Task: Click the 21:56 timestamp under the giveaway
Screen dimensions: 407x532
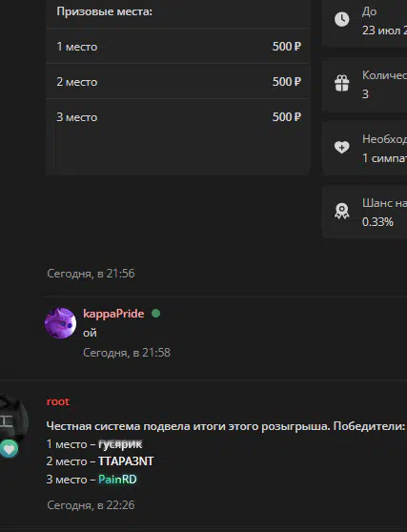Action: (x=91, y=274)
